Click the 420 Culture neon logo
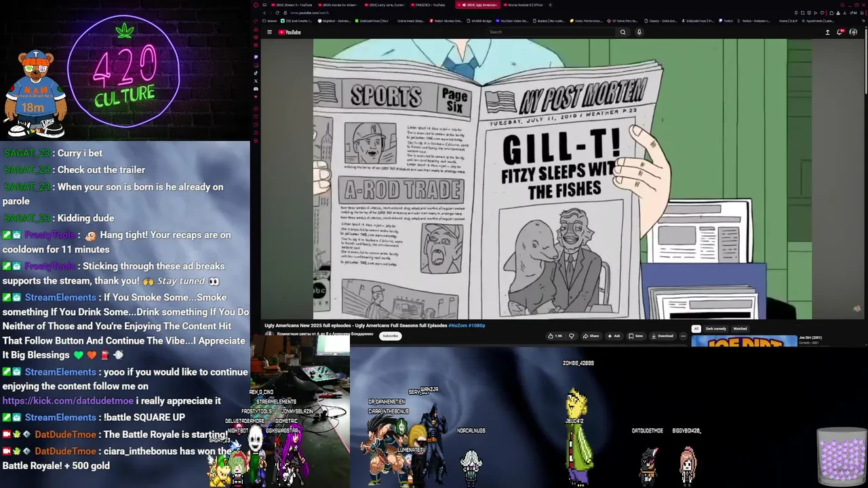The width and height of the screenshot is (868, 488). (x=124, y=71)
